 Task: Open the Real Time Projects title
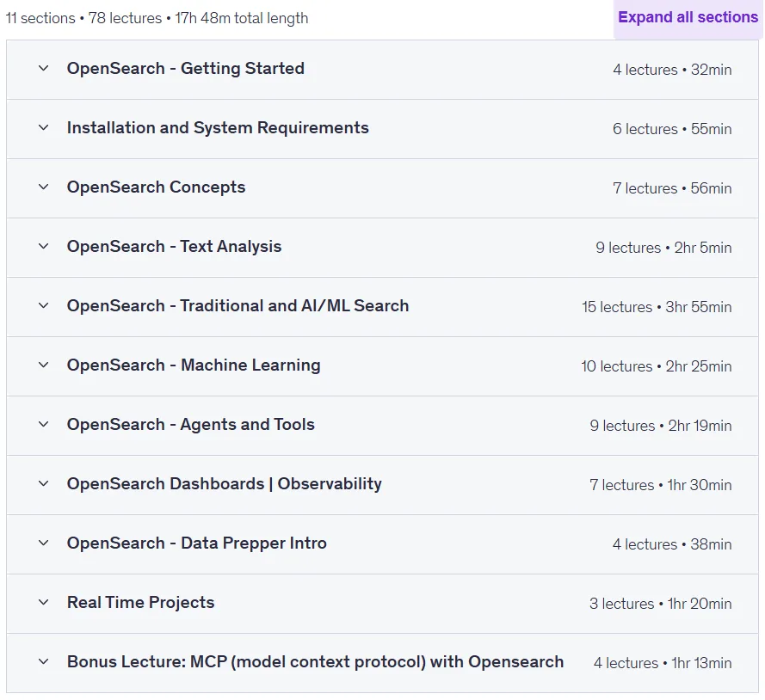(140, 603)
